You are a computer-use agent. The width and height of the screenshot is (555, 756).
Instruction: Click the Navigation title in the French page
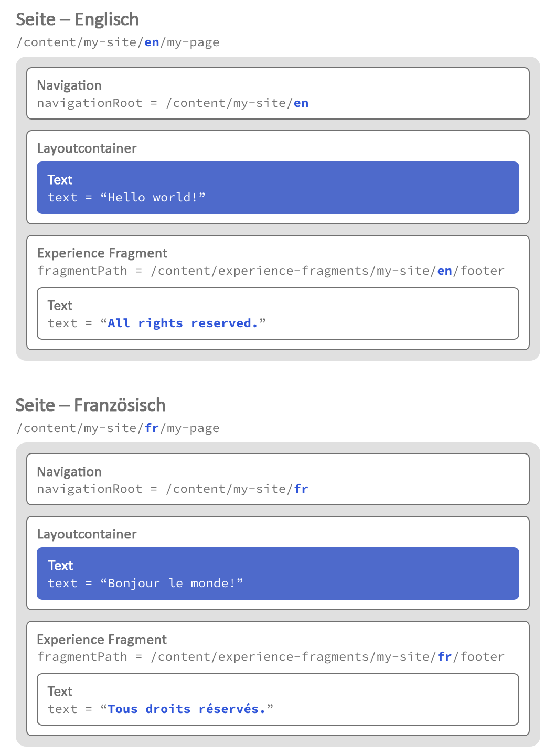click(69, 472)
